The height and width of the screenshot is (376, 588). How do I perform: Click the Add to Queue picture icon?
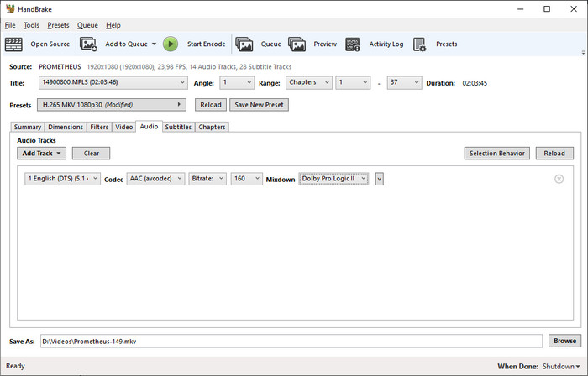(88, 44)
